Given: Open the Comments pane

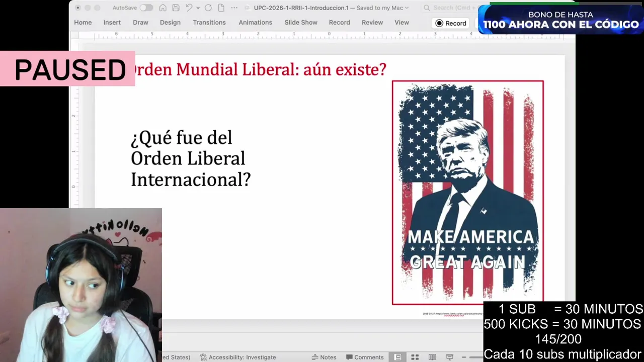Looking at the screenshot, I should [365, 357].
